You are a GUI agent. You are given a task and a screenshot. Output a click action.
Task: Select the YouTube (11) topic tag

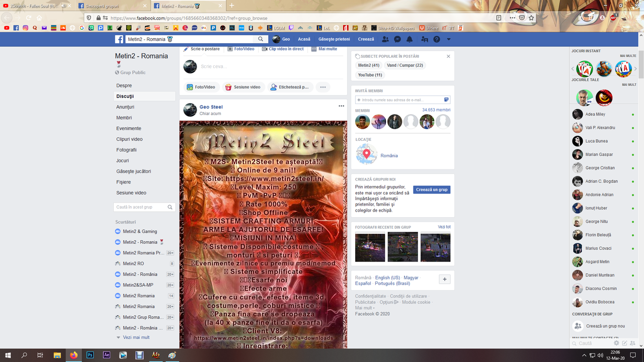370,75
